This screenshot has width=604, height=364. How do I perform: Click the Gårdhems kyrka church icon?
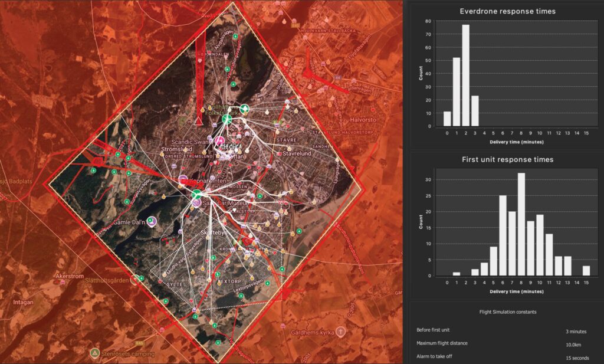coord(340,332)
